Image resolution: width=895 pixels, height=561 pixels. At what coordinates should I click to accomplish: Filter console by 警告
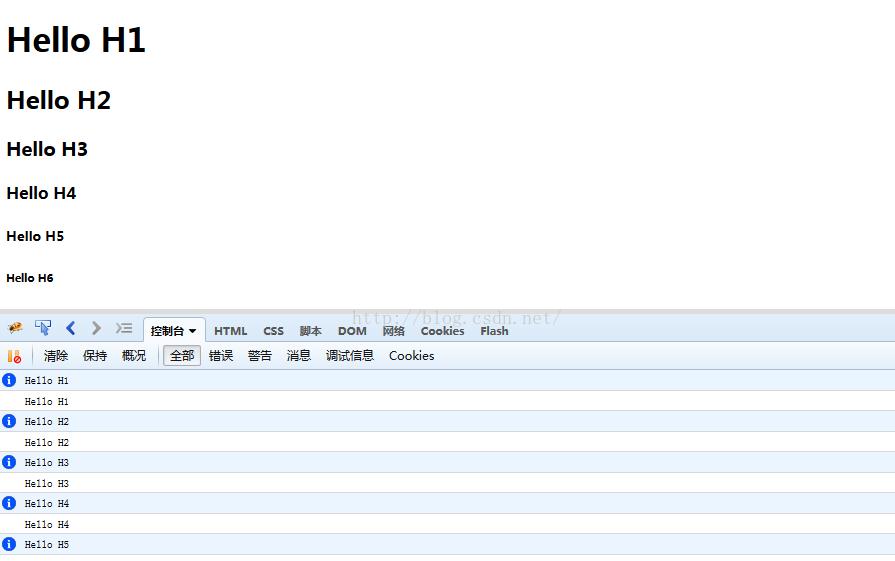(x=260, y=356)
